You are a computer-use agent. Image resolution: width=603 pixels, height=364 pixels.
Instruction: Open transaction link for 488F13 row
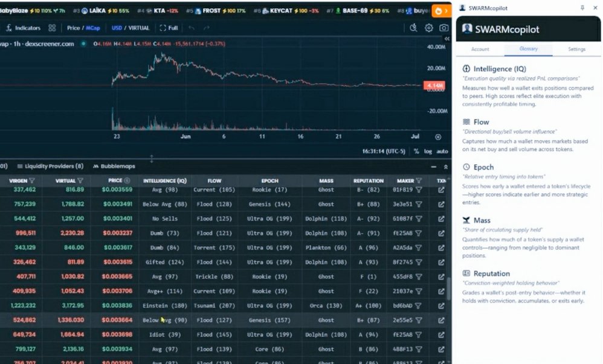pyautogui.click(x=441, y=350)
